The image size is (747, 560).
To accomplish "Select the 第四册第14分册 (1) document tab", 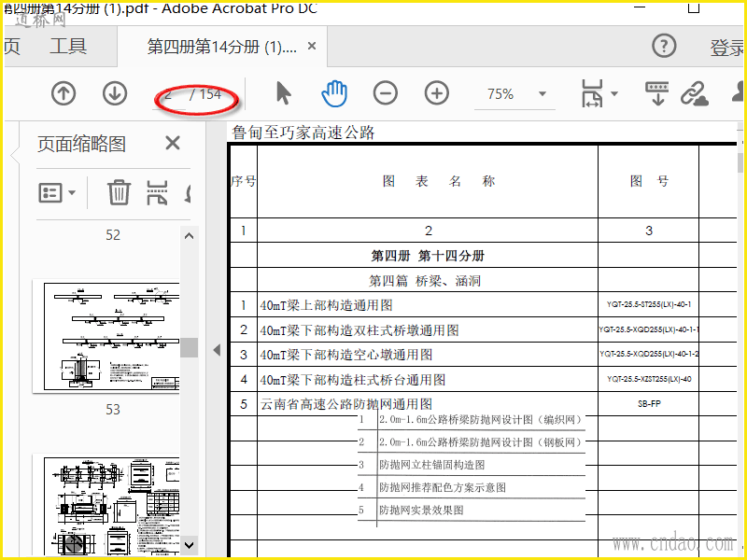I will (222, 47).
